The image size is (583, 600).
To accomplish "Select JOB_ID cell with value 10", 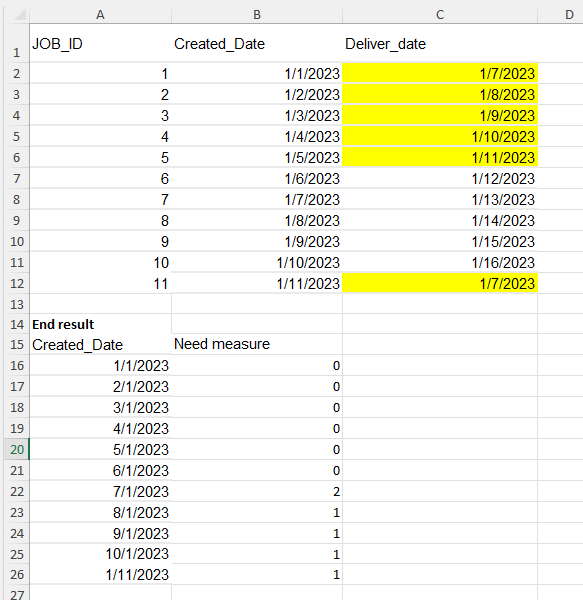I will click(100, 262).
